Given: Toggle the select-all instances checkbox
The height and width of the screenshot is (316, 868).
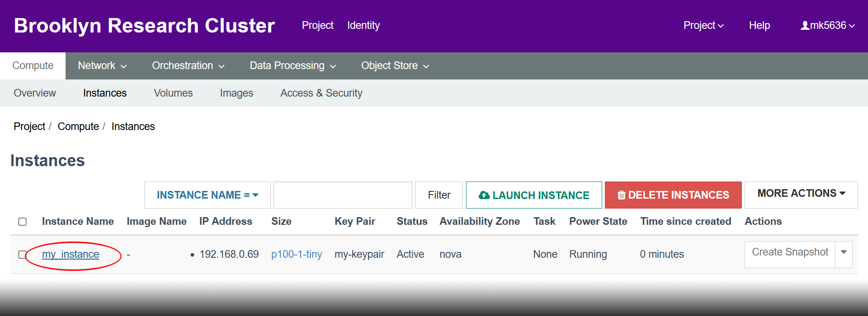Looking at the screenshot, I should (23, 222).
